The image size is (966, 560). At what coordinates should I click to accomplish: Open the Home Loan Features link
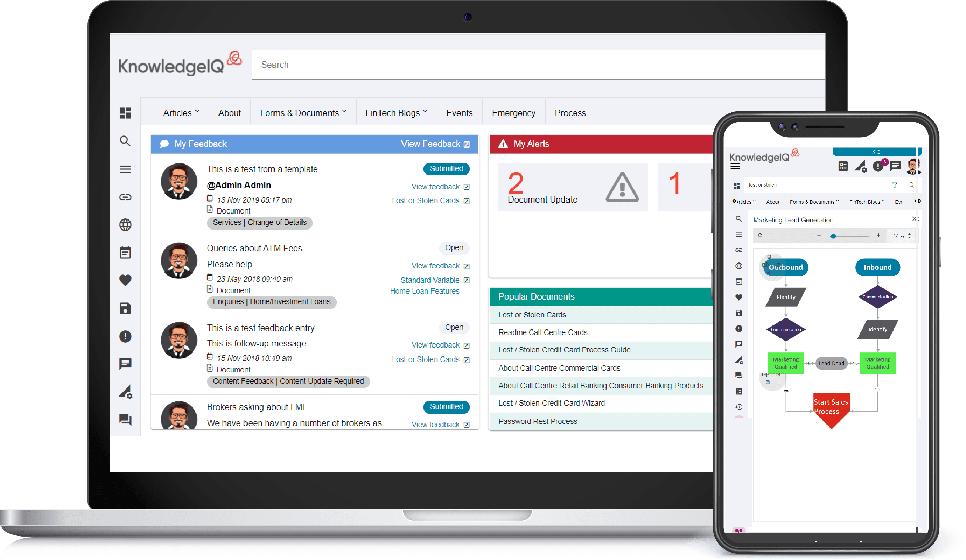coord(424,291)
